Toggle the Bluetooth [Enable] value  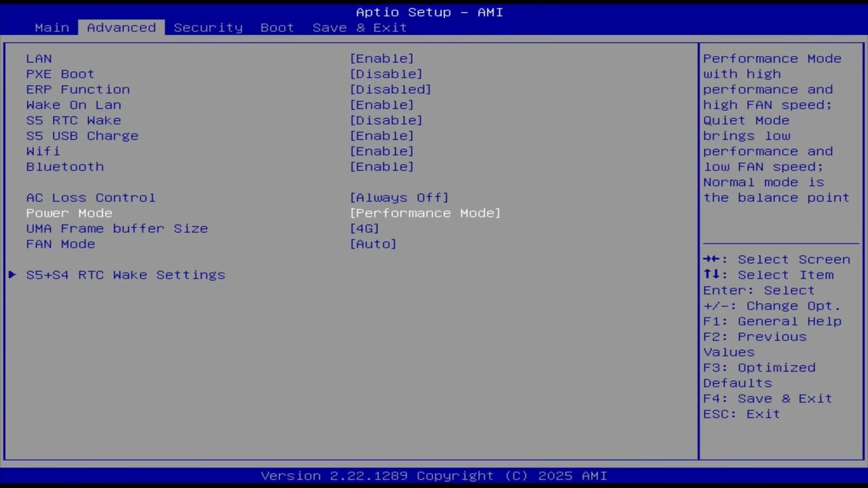point(382,166)
